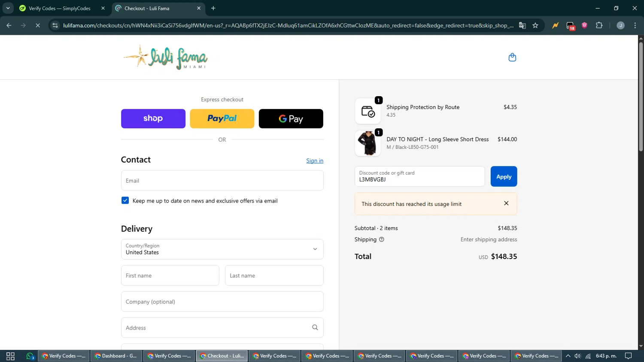Click the taskbar clock showing 6:43 p. m.
644x362 pixels.
(606, 356)
